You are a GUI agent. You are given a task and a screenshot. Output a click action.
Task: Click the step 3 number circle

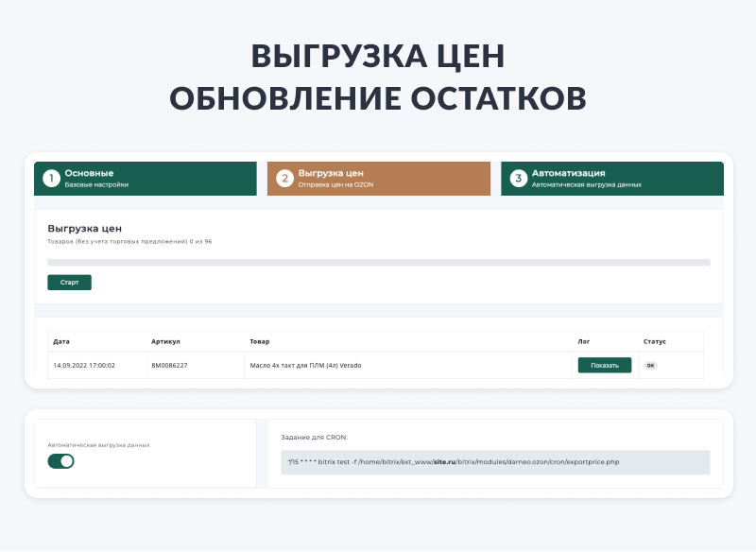[518, 179]
